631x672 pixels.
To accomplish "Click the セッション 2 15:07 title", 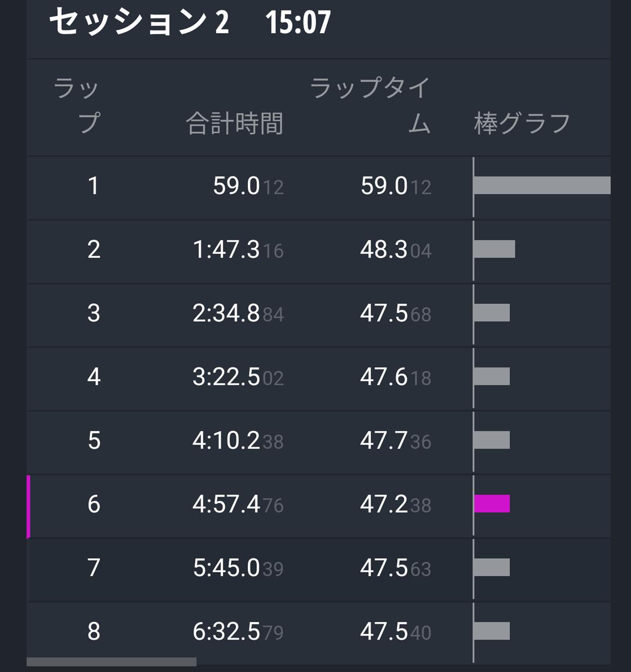I will pyautogui.click(x=190, y=22).
